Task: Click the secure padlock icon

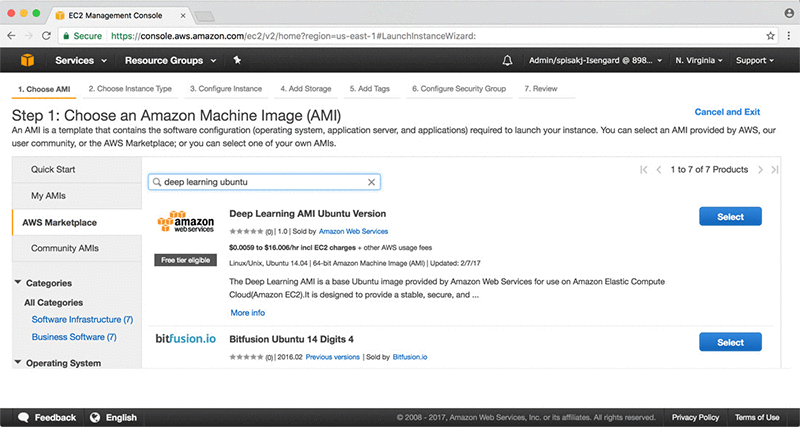Action: coord(66,36)
